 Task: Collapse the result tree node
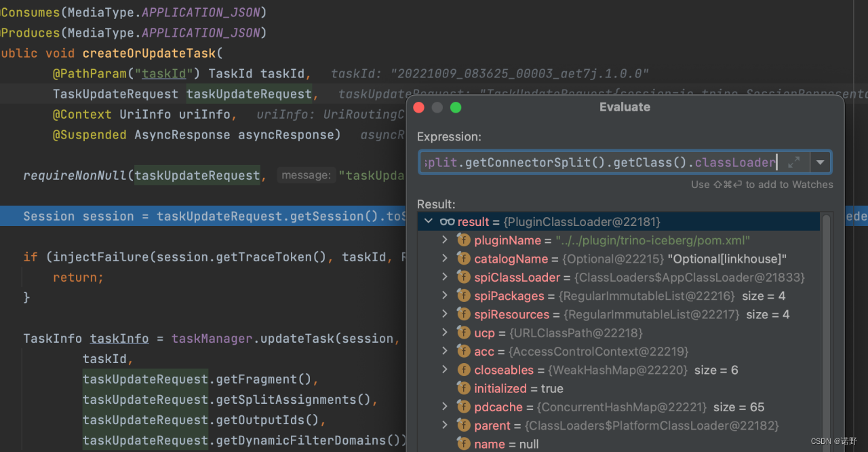429,221
